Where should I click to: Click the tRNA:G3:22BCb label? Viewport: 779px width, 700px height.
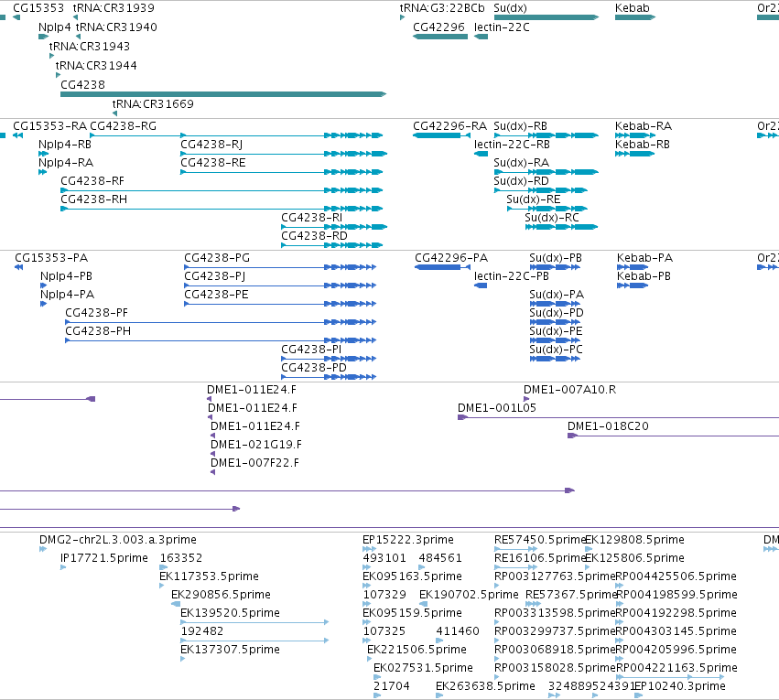[x=441, y=8]
